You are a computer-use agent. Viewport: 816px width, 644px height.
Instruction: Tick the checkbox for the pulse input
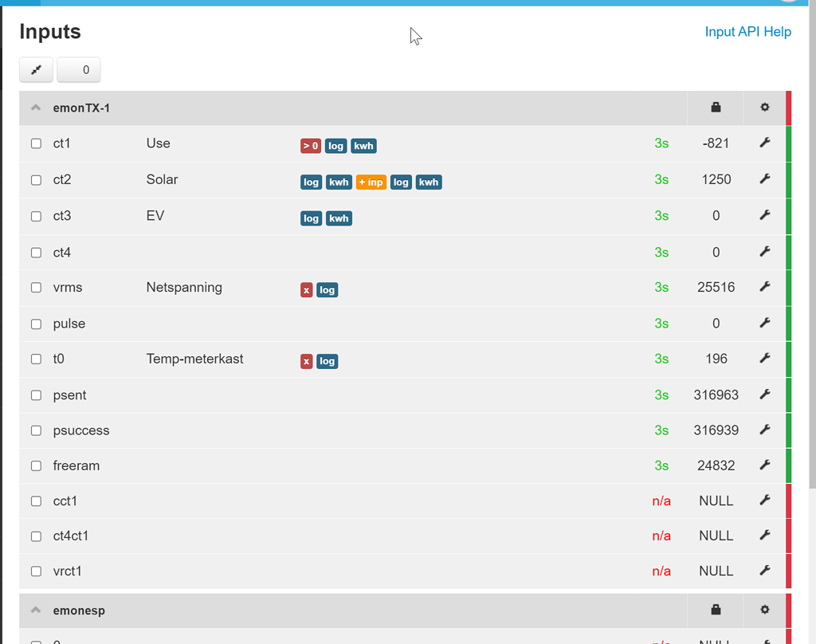tap(36, 324)
